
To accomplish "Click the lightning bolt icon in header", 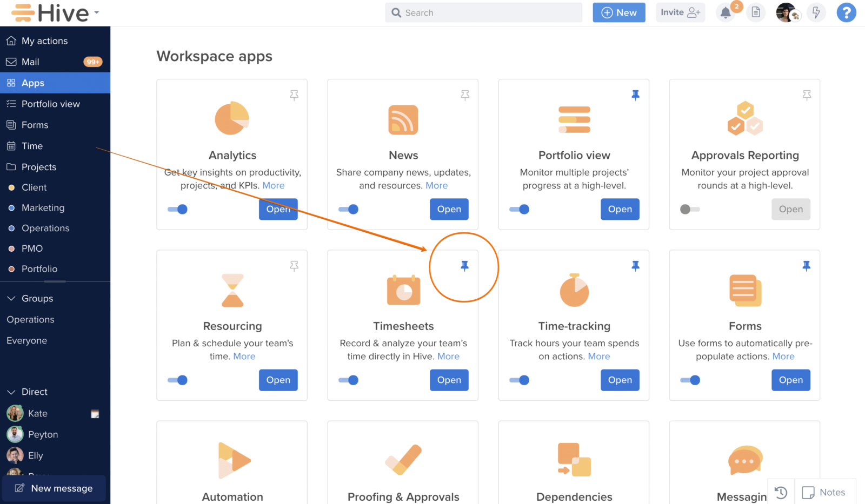I will click(x=816, y=12).
